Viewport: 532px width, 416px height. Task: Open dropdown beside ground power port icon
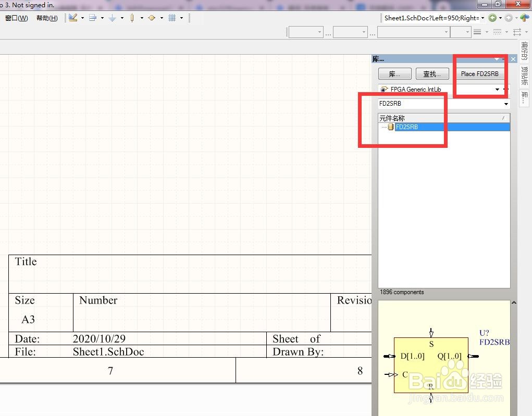point(122,18)
